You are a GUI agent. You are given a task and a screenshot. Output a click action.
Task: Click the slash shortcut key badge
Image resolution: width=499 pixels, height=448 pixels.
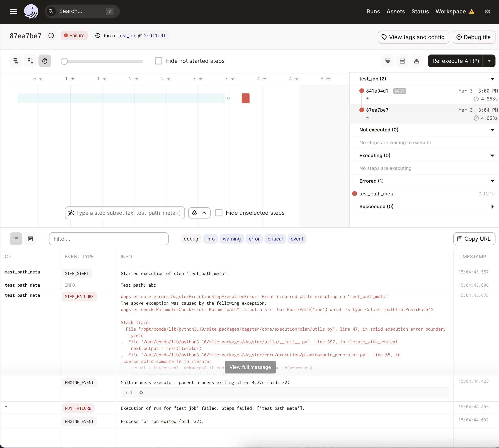pos(109,11)
